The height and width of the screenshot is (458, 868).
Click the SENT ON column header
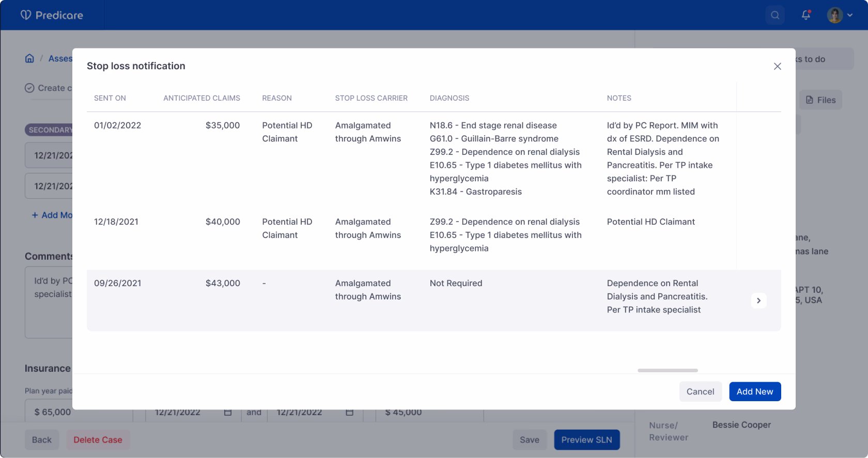coord(110,98)
